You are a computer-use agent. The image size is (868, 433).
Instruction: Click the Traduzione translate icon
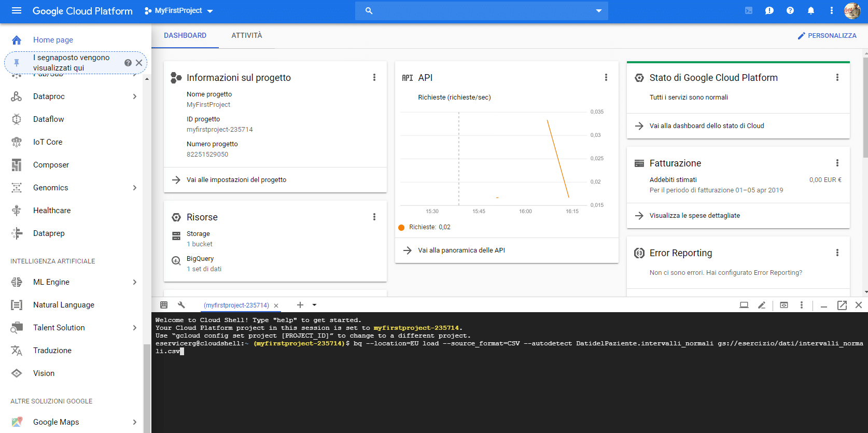click(x=17, y=351)
